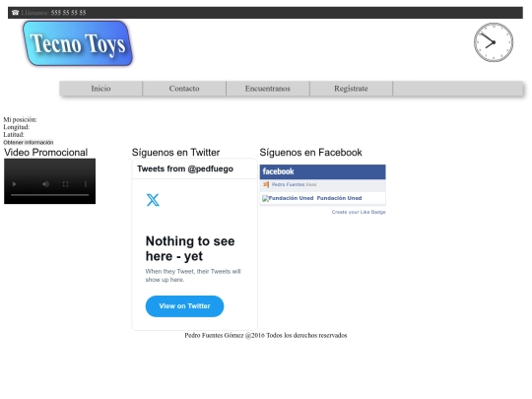Click the phone number 555 55 55 55

68,13
